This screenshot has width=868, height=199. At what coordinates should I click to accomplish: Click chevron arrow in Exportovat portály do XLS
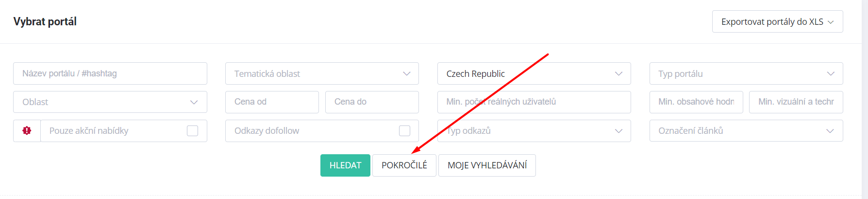[831, 22]
